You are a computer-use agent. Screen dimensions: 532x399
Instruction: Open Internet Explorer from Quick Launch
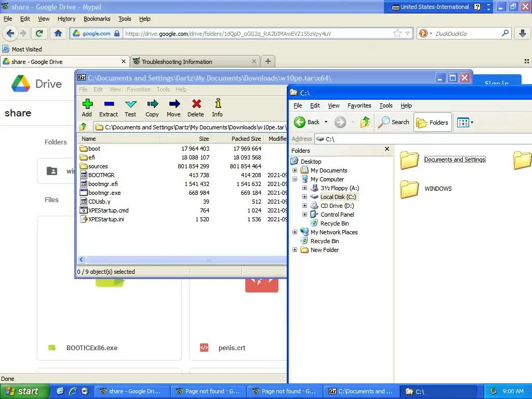point(72,391)
